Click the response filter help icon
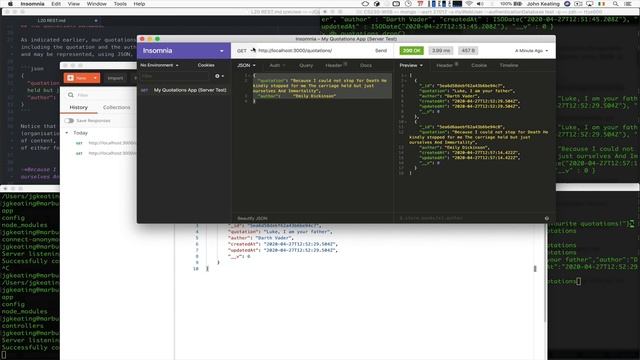The width and height of the screenshot is (640, 360). 547,218
